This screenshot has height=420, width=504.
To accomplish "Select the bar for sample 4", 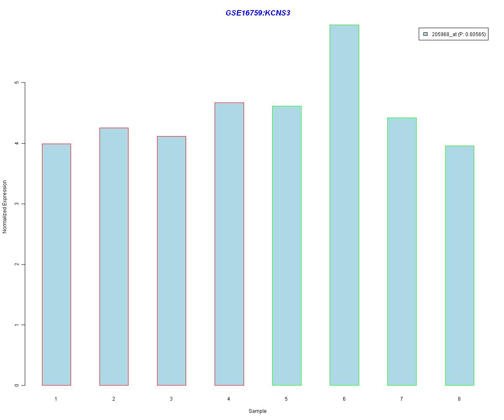I will click(229, 244).
